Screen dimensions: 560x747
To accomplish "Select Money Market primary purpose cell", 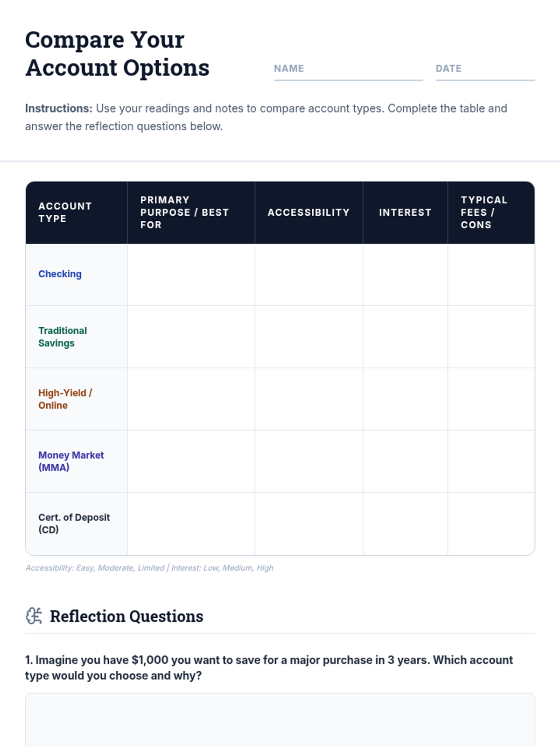I will click(191, 461).
